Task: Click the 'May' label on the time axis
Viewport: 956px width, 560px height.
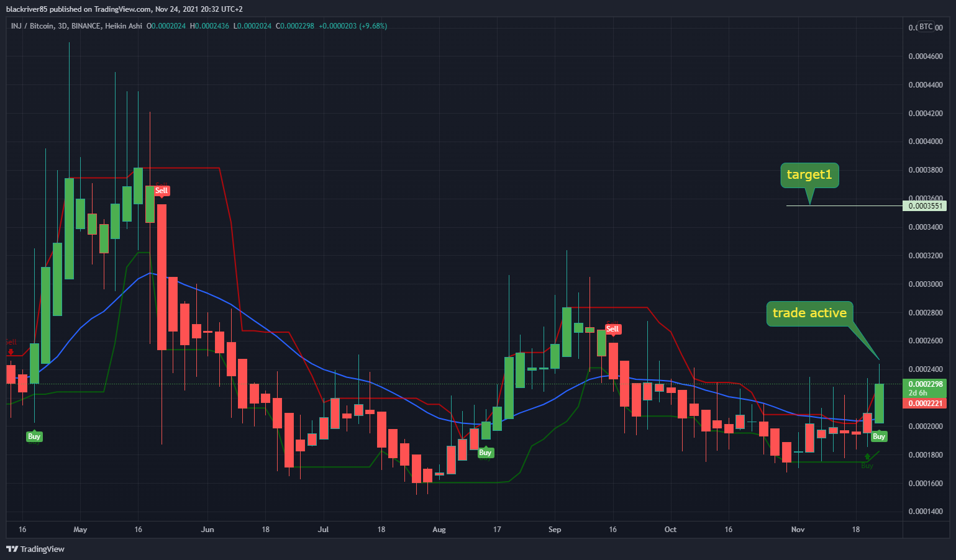Action: (80, 530)
